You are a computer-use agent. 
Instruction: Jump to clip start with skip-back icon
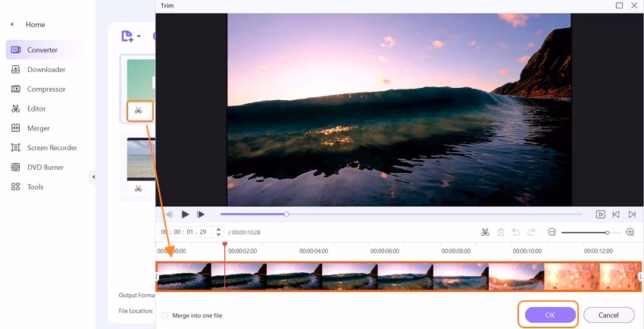point(616,214)
